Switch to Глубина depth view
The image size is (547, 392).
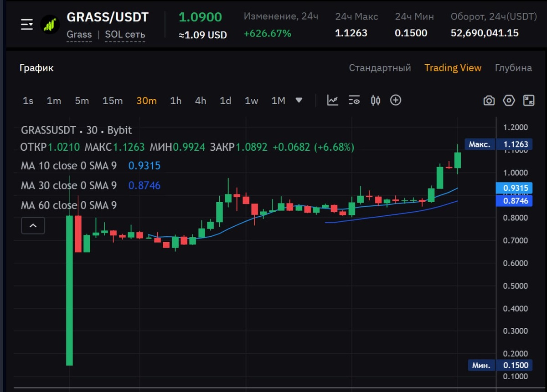[x=513, y=68]
